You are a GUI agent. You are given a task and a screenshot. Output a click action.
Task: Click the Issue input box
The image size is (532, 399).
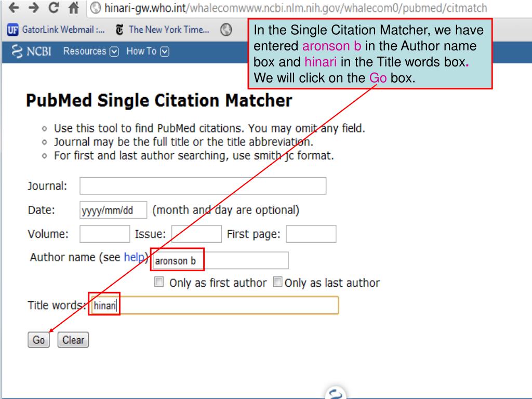pos(196,234)
